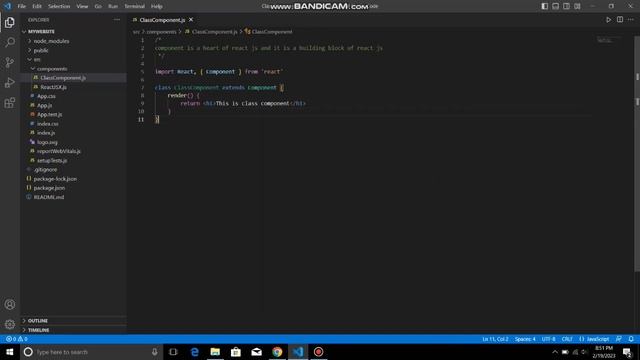640x360 pixels.
Task: Open Customize Layout icon
Action: 577,6
